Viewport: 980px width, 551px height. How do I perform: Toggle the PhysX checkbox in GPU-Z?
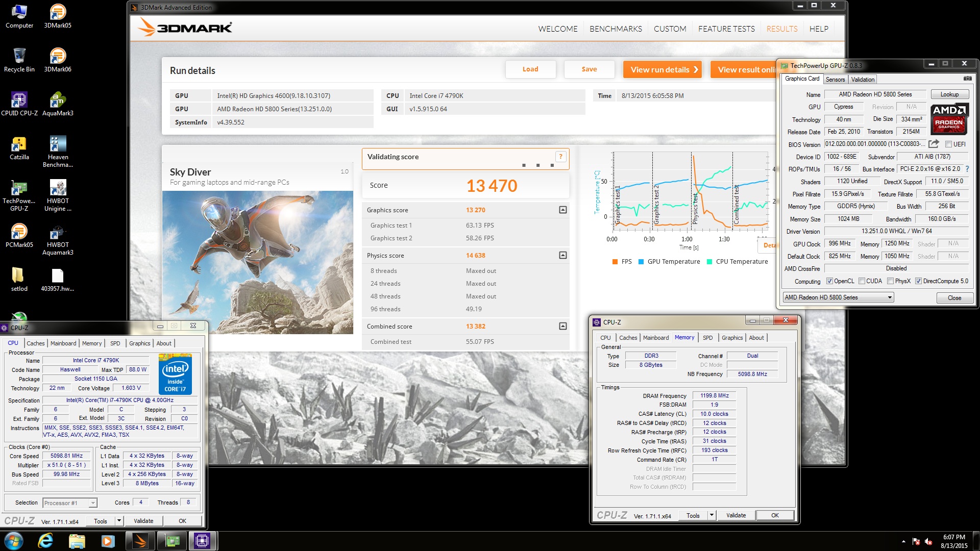click(890, 281)
